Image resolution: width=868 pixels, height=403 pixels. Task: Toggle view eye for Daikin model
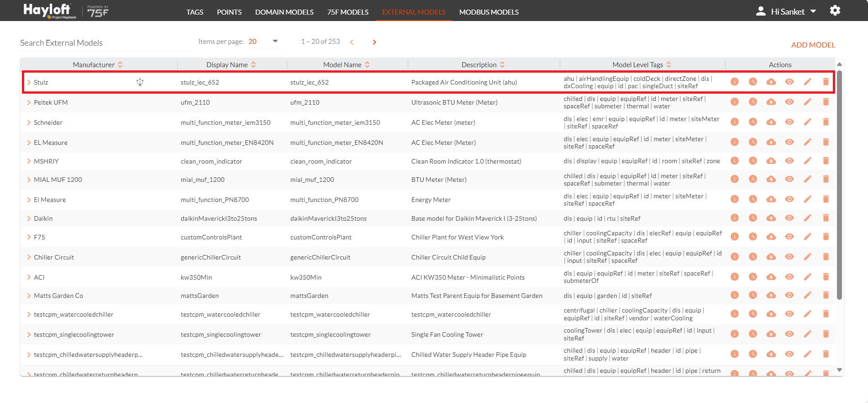(x=789, y=218)
